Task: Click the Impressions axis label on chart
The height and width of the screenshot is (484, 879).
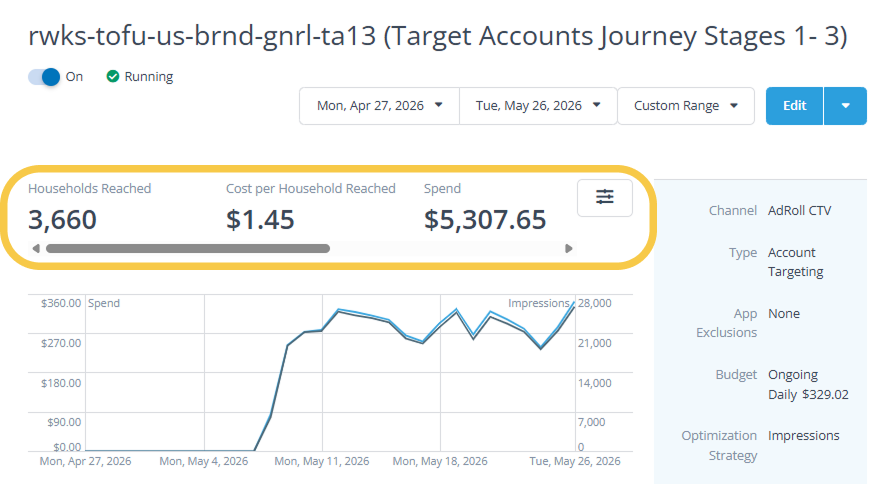Action: coord(539,303)
